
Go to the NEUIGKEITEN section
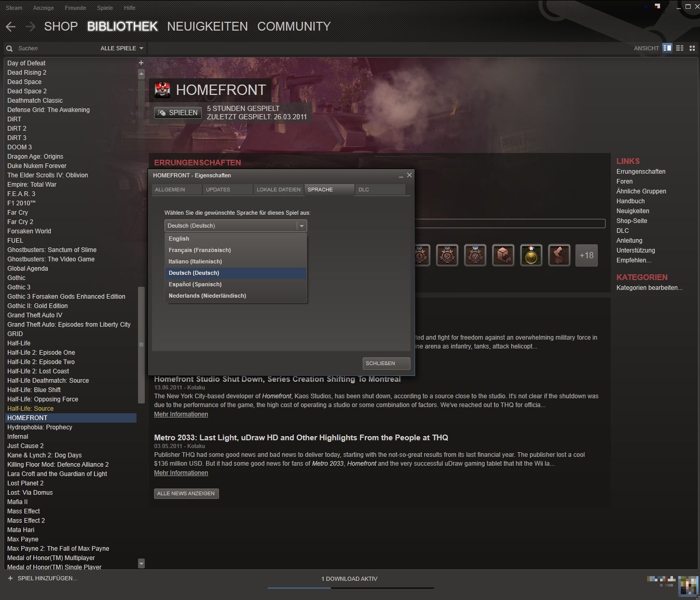208,26
